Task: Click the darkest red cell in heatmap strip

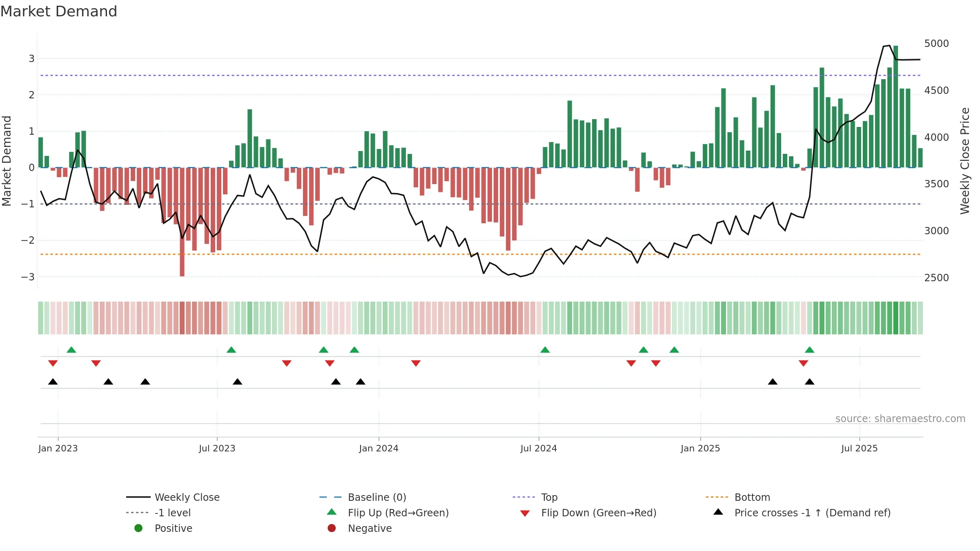Action: tap(182, 318)
